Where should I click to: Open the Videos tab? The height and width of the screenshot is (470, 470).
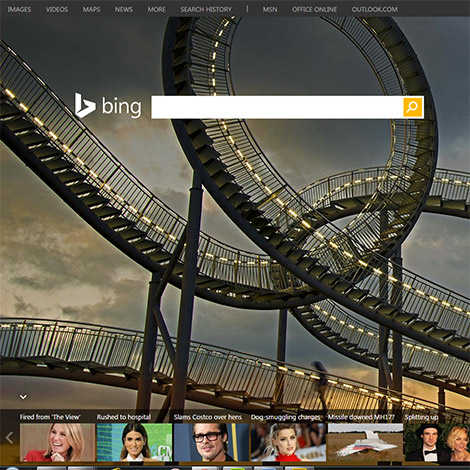pyautogui.click(x=57, y=9)
